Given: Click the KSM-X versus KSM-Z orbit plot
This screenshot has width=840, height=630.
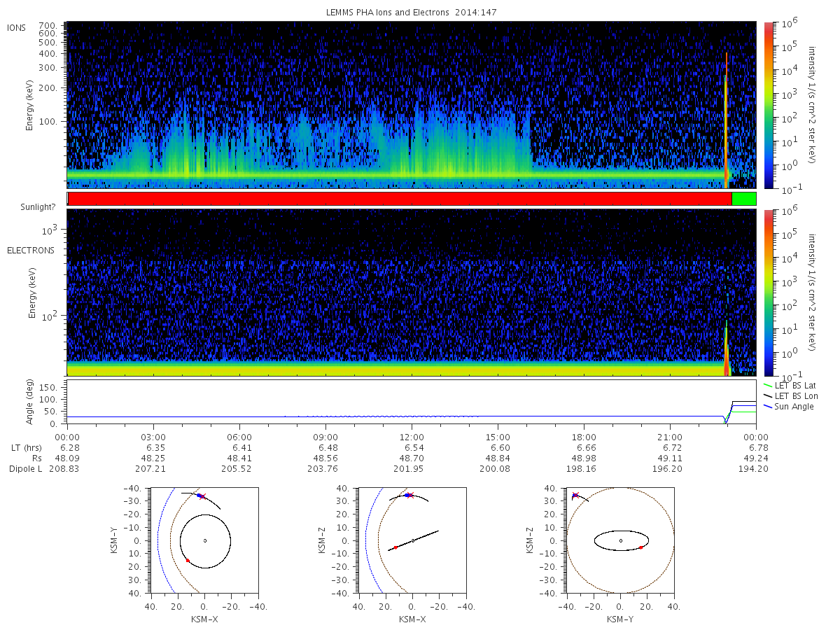Looking at the screenshot, I should [412, 540].
